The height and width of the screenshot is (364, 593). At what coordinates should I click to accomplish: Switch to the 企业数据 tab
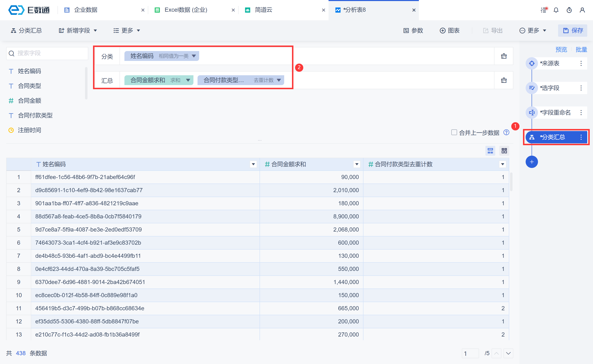[86, 10]
